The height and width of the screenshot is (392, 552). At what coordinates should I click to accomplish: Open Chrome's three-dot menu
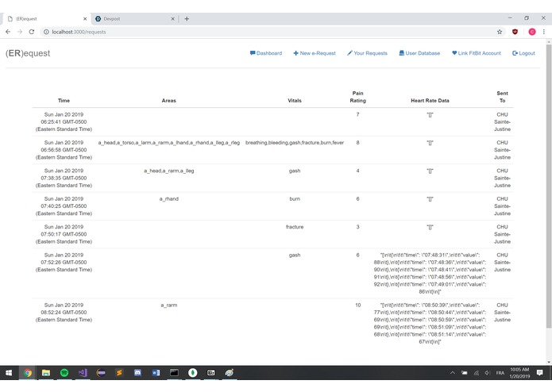click(x=544, y=32)
